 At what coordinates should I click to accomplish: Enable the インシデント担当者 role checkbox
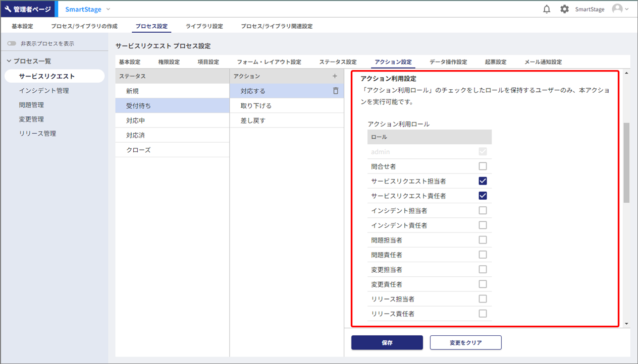[483, 210]
